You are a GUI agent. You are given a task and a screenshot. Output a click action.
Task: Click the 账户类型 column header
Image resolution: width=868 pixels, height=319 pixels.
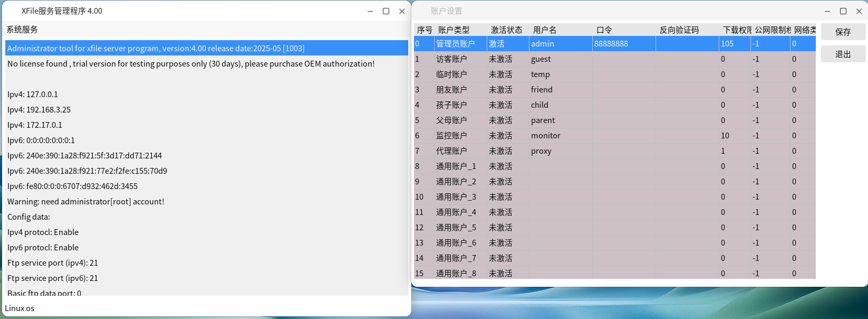pyautogui.click(x=454, y=30)
